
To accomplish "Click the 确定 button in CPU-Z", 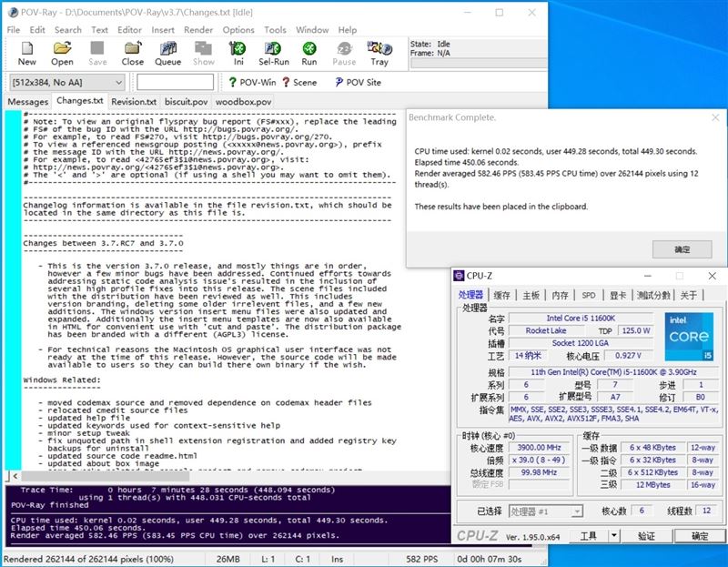I will coord(700,536).
